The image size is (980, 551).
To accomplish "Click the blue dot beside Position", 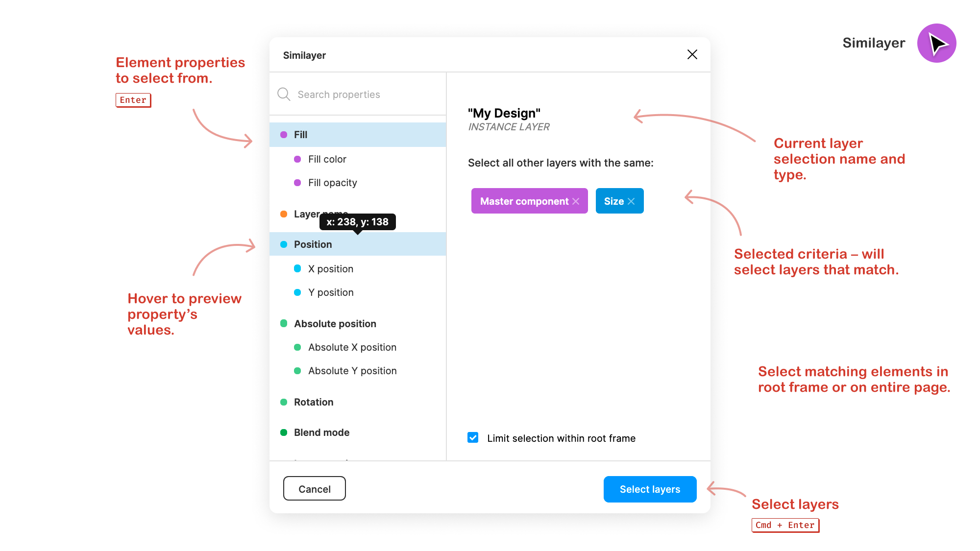I will pyautogui.click(x=284, y=244).
